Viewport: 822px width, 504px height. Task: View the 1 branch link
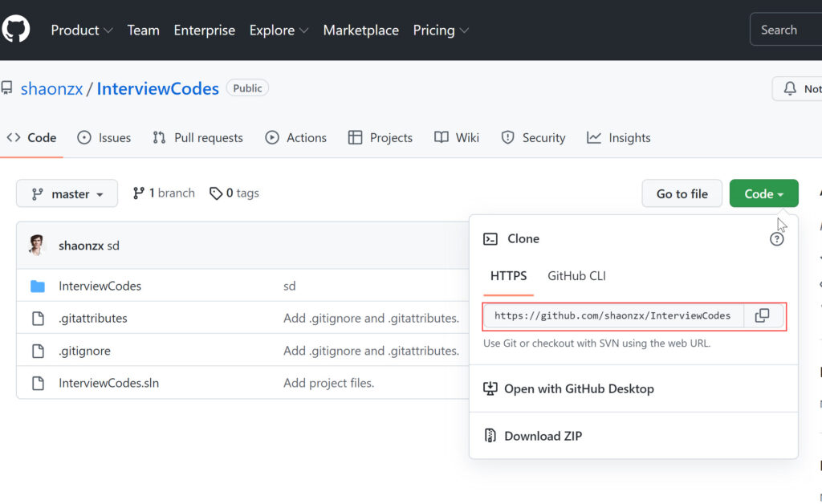[x=164, y=193]
